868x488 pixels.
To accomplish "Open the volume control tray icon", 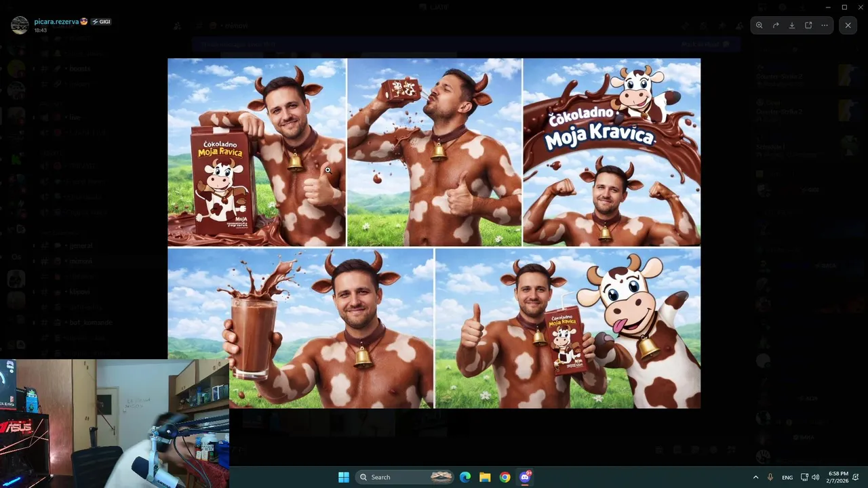I will pyautogui.click(x=815, y=477).
